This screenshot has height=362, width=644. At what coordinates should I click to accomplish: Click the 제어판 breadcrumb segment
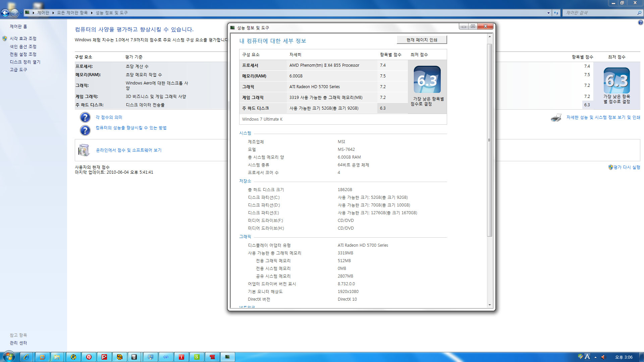point(43,13)
